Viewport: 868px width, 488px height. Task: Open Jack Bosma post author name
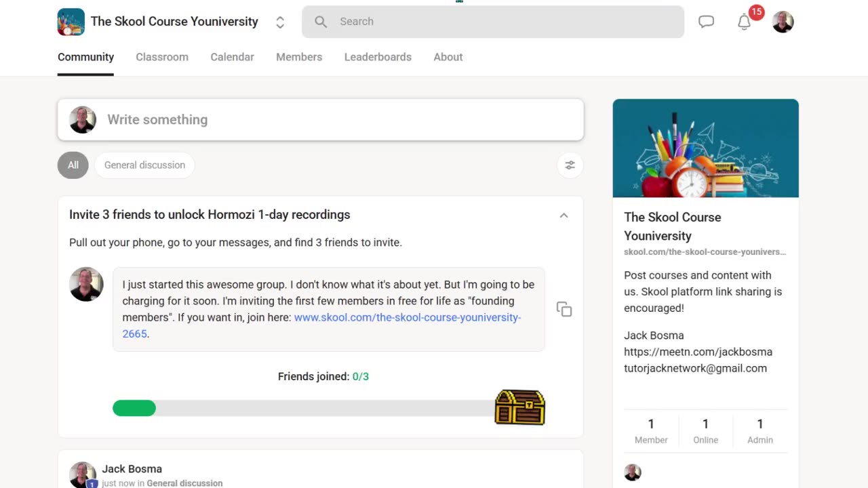tap(132, 469)
